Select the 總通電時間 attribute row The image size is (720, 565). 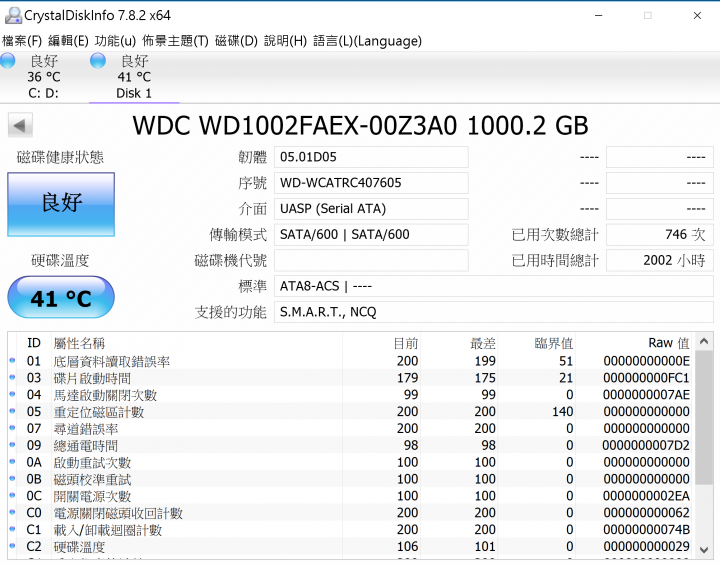[x=351, y=445]
